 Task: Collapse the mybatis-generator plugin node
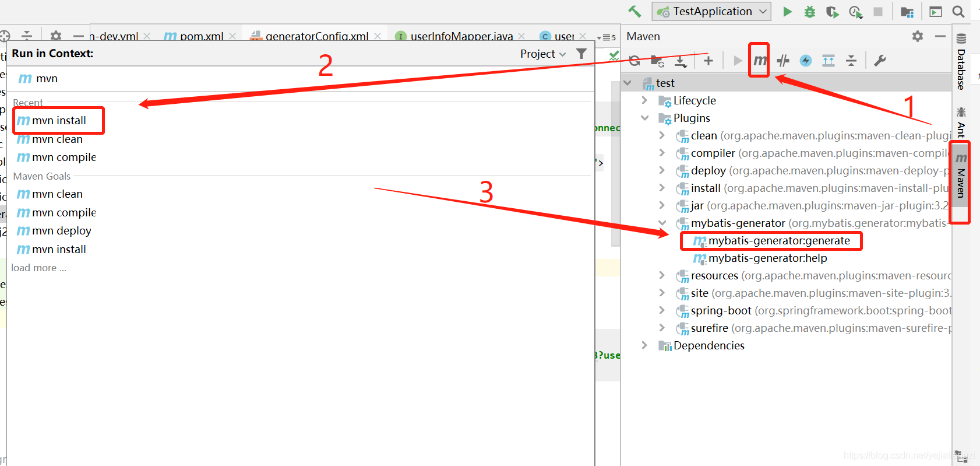click(x=662, y=223)
